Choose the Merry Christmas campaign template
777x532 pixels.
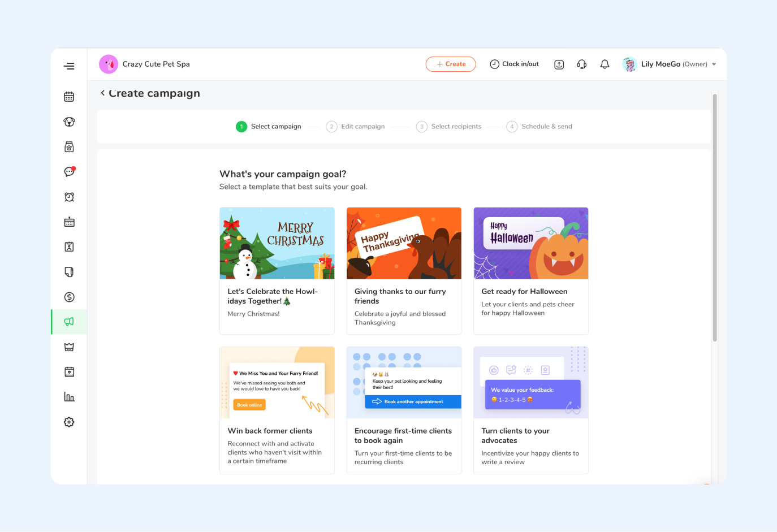click(x=277, y=270)
